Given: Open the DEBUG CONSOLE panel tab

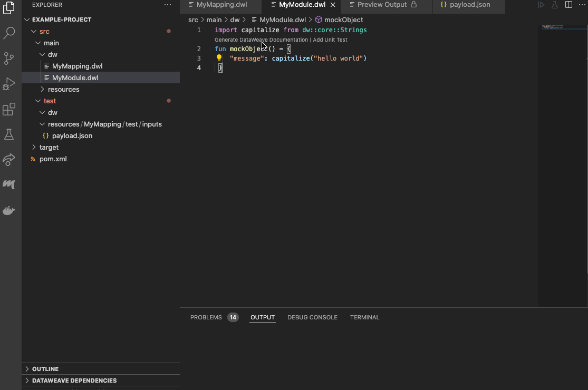Looking at the screenshot, I should tap(312, 317).
